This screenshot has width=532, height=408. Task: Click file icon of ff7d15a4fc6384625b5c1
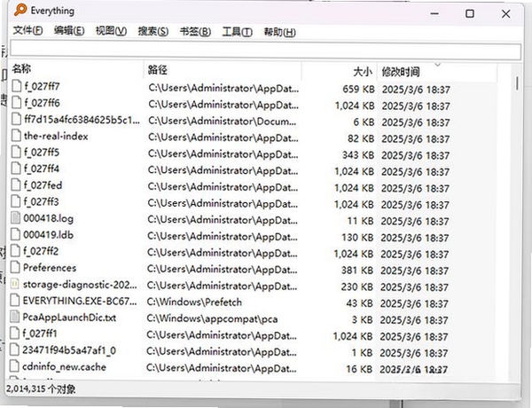click(16, 119)
